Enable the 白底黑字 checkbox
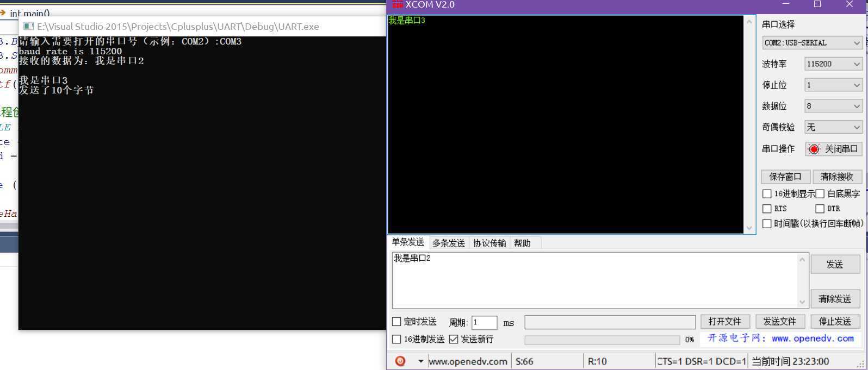The width and height of the screenshot is (868, 370). (820, 193)
